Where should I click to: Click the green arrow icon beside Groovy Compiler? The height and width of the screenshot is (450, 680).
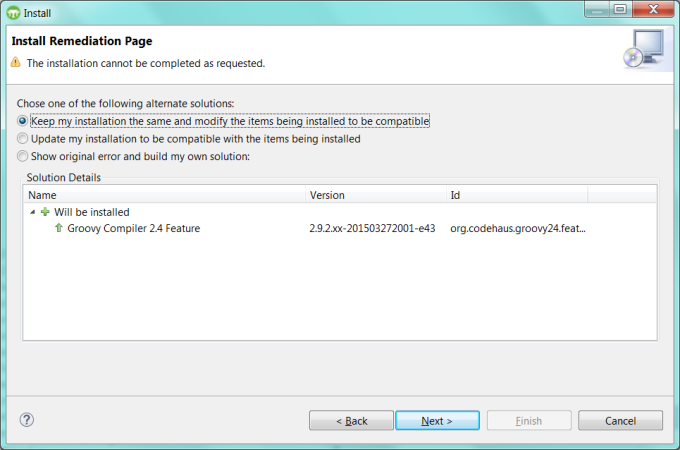pos(59,228)
